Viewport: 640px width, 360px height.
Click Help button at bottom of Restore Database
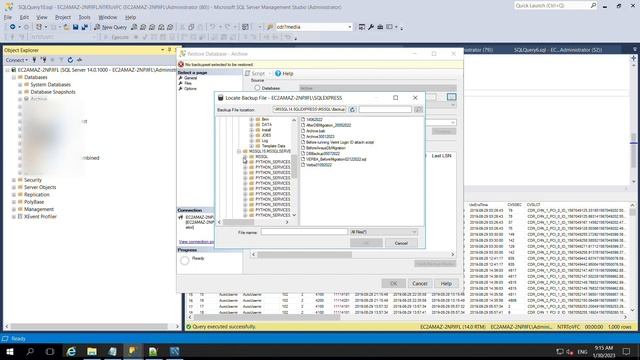pyautogui.click(x=446, y=283)
